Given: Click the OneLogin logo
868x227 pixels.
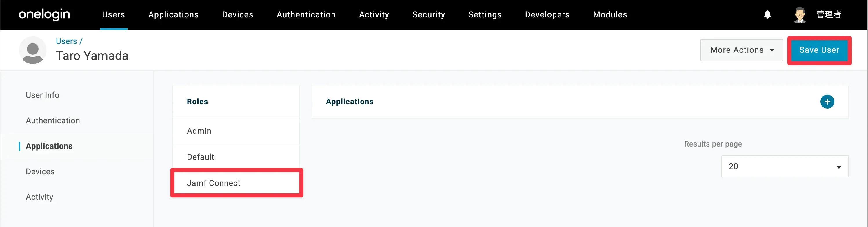Looking at the screenshot, I should pyautogui.click(x=44, y=14).
